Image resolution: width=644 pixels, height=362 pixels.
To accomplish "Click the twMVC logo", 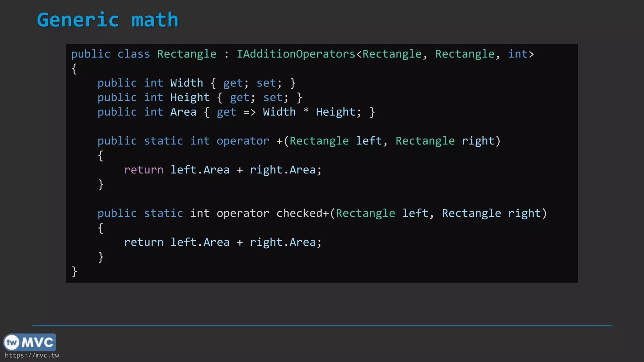I will point(30,342).
